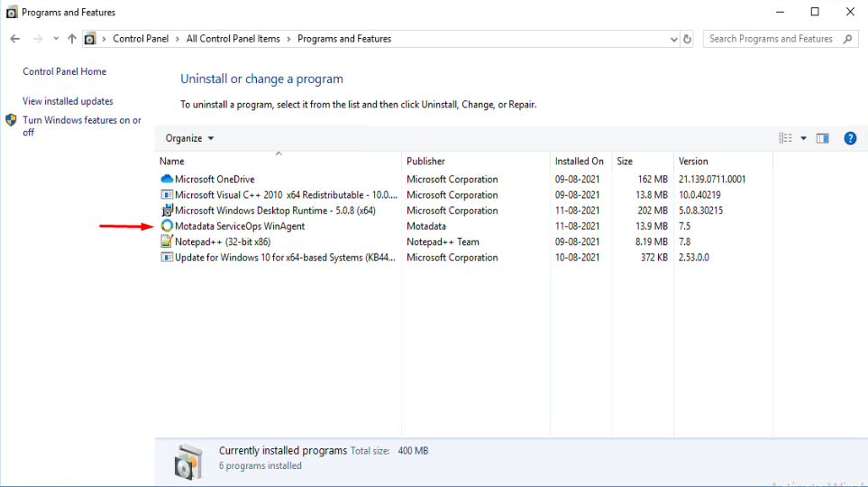Maximize the Programs and Features window
The image size is (868, 487).
[815, 13]
